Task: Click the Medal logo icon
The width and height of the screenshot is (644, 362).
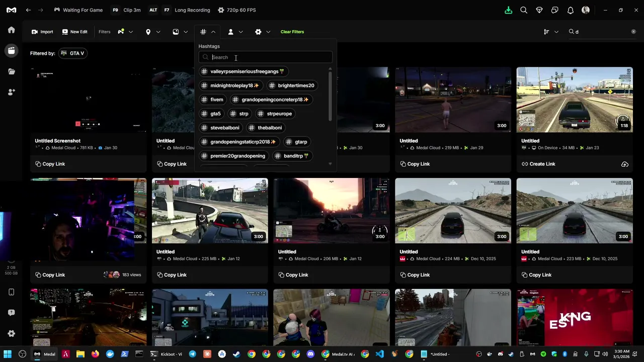Action: (x=11, y=10)
